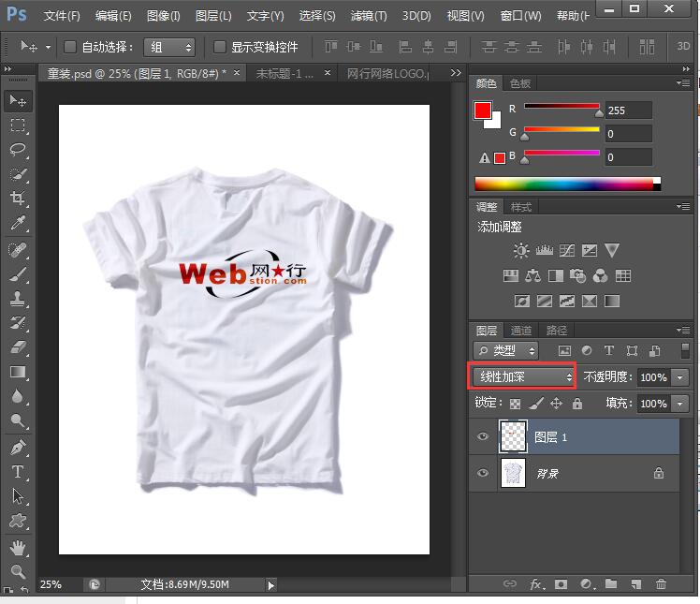Select the Brush tool
700x604 pixels.
pyautogui.click(x=18, y=273)
